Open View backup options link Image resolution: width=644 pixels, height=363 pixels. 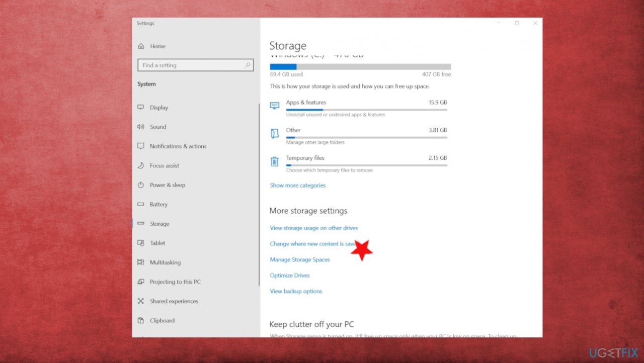(x=296, y=292)
